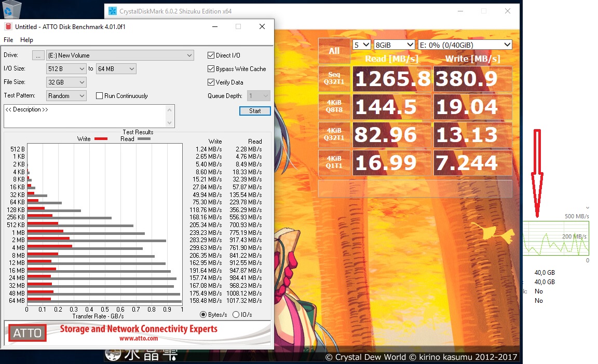Click the 128 KB row label in chart
The image size is (598, 364).
(16, 210)
